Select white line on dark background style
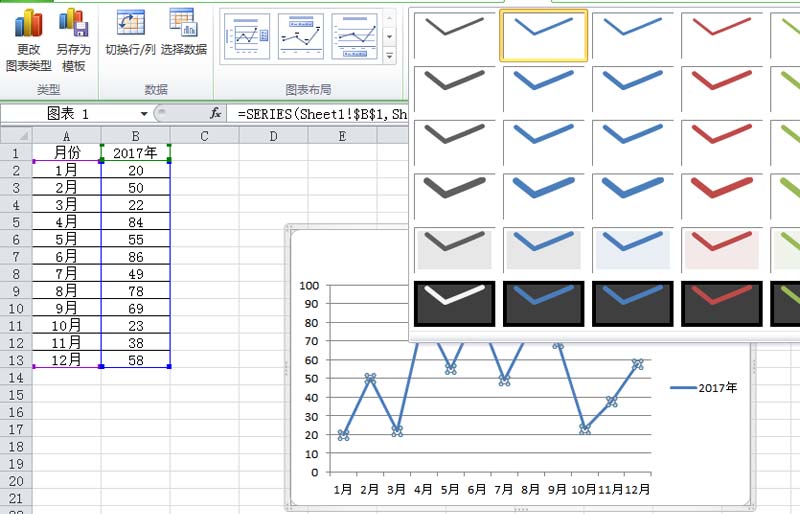Screen dimensions: 800x514 point(454,303)
